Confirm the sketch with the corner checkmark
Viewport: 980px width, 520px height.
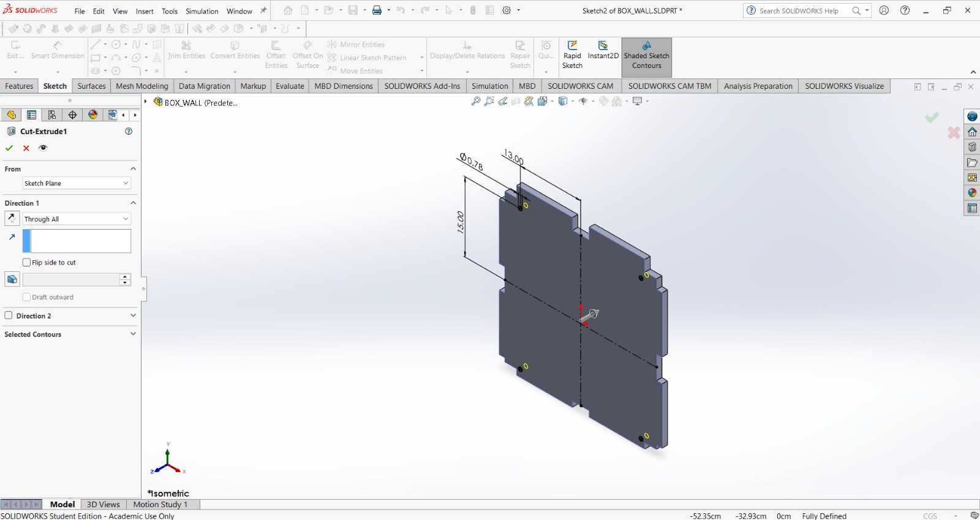932,118
